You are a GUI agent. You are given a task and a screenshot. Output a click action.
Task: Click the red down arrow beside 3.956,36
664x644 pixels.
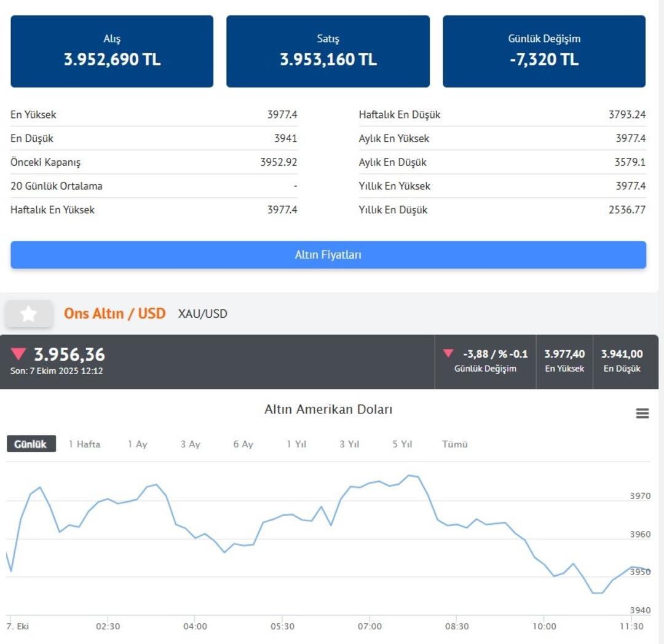click(x=18, y=354)
